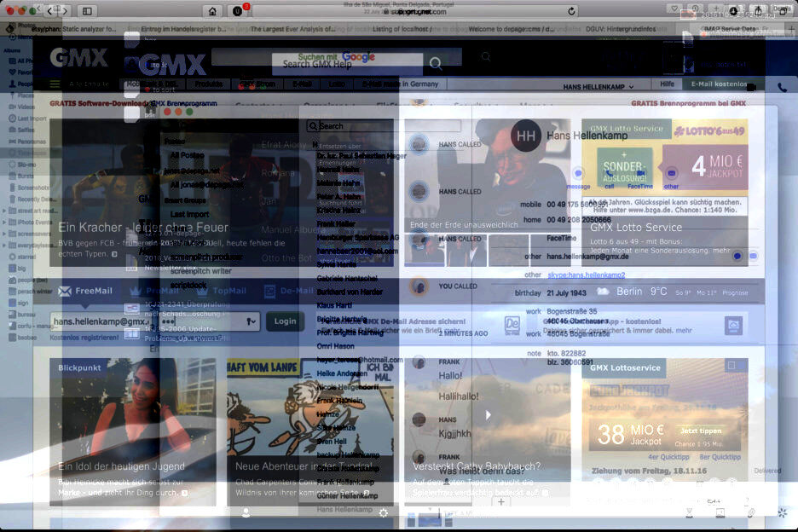Follow the Kostenlos registrieren link
The image size is (798, 532).
tap(84, 337)
